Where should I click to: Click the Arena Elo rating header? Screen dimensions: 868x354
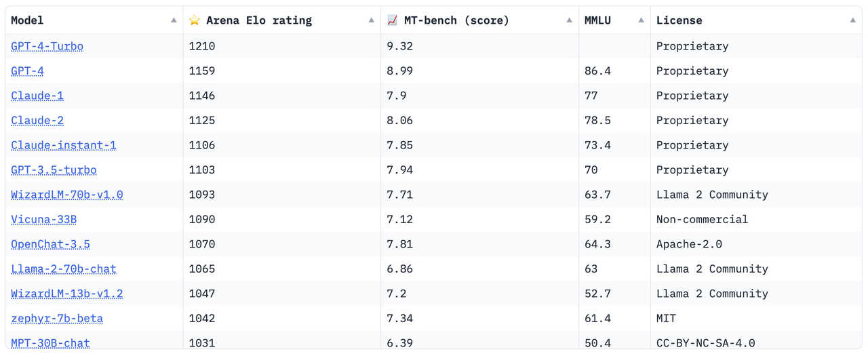[259, 20]
